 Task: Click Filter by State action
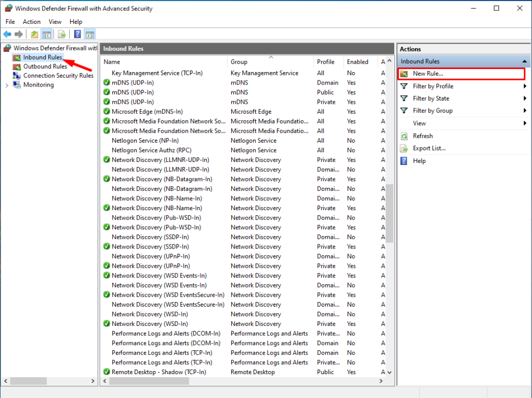tap(431, 98)
